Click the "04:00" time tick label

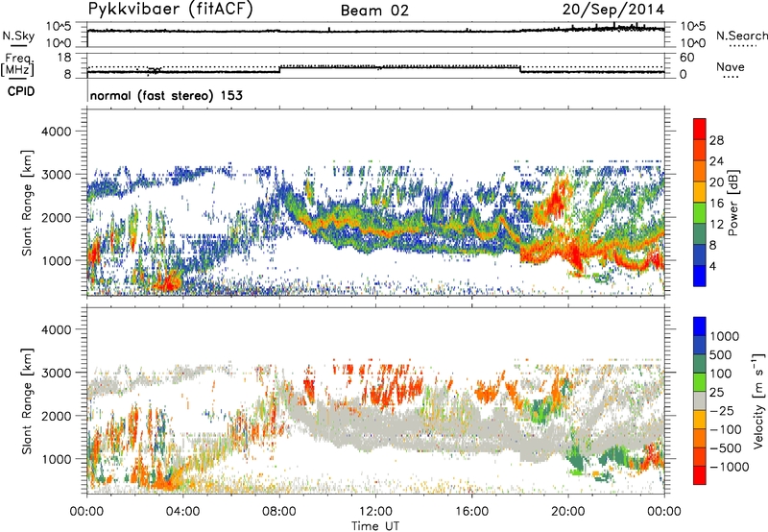182,512
